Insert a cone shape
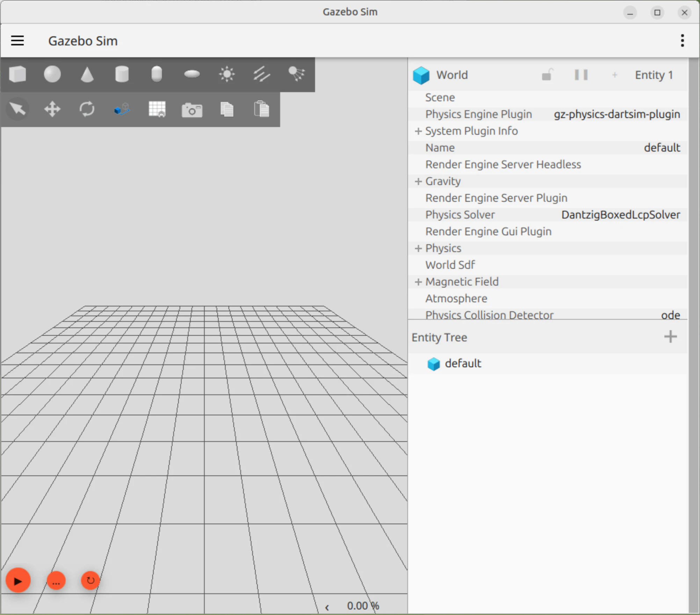 (87, 74)
